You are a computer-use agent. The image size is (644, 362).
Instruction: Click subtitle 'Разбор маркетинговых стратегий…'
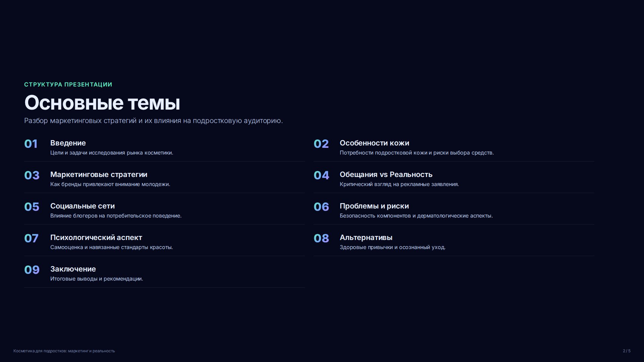153,121
